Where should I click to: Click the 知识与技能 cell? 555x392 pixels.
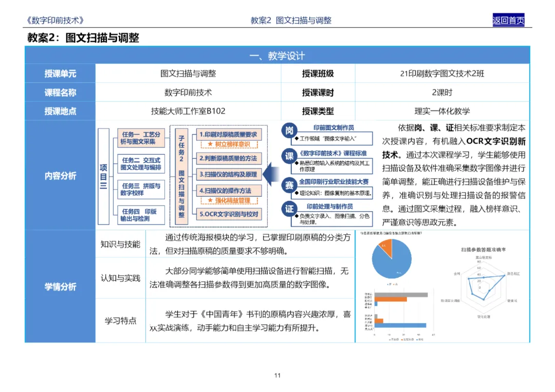pos(120,244)
